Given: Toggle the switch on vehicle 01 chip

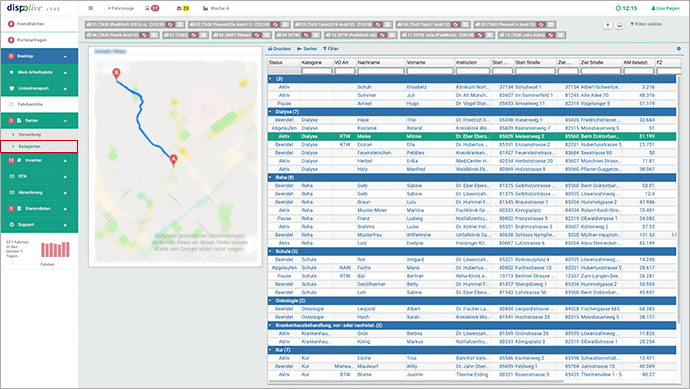Looking at the screenshot, I should pyautogui.click(x=180, y=25).
